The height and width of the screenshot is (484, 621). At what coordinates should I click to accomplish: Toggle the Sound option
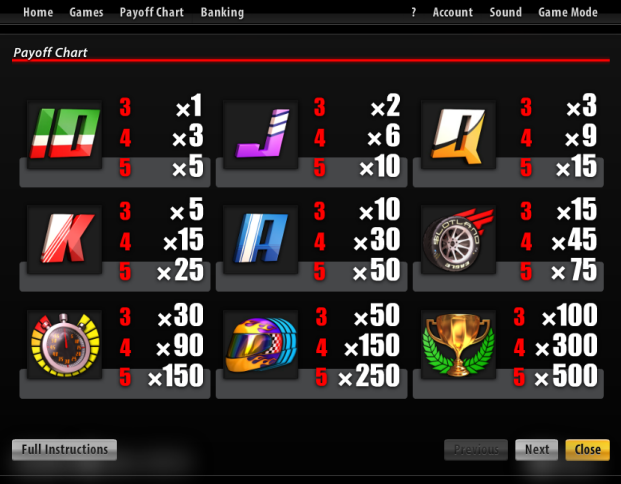coord(505,12)
